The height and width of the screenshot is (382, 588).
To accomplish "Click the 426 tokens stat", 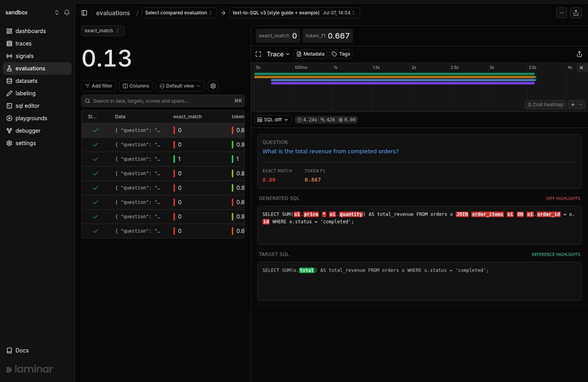I will (x=327, y=120).
